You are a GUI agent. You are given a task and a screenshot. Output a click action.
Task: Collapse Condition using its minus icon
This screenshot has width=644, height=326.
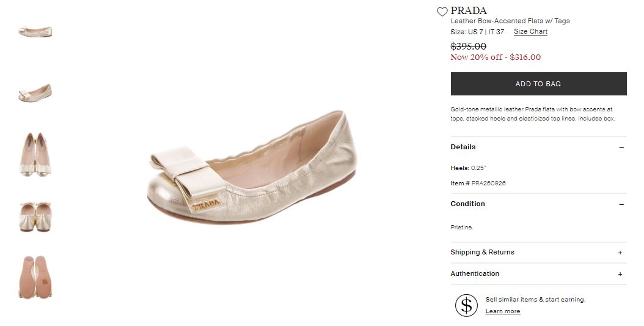coord(621,204)
